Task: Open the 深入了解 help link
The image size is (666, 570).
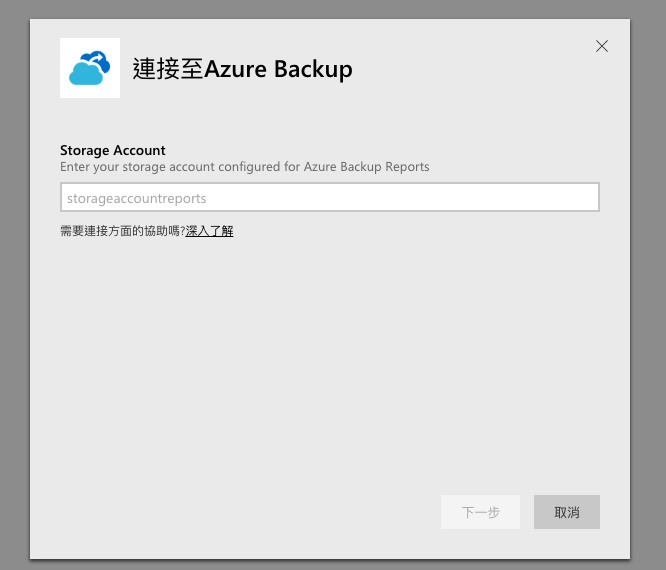Action: [209, 231]
